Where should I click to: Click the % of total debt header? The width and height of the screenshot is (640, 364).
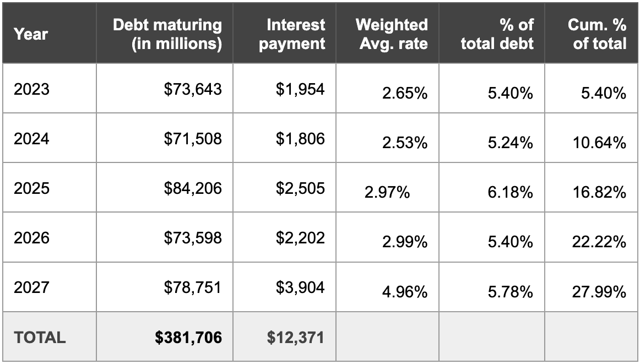click(497, 34)
